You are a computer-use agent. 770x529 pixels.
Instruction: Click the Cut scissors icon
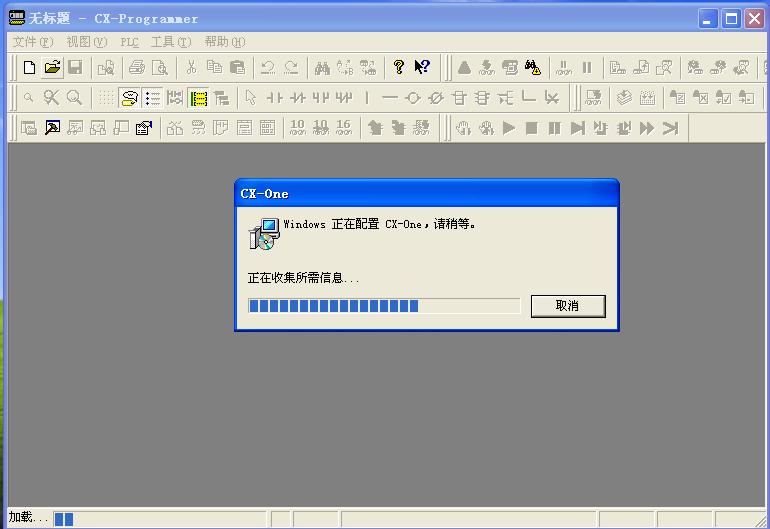[191, 68]
